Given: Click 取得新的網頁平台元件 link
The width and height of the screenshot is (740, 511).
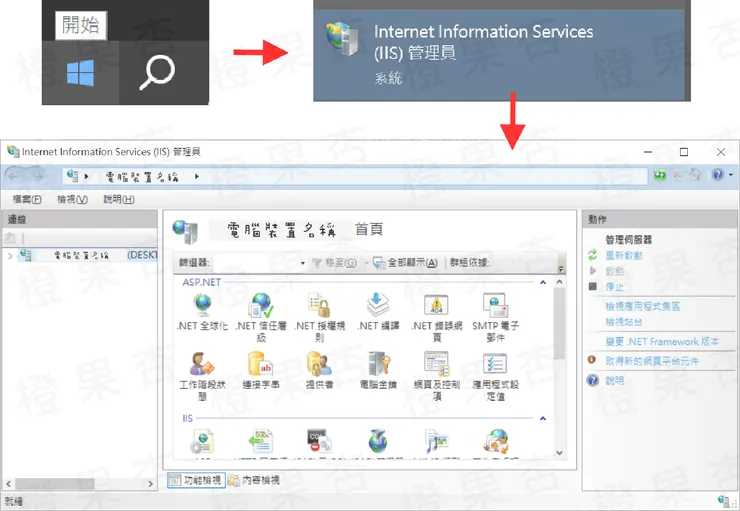Looking at the screenshot, I should 652,361.
